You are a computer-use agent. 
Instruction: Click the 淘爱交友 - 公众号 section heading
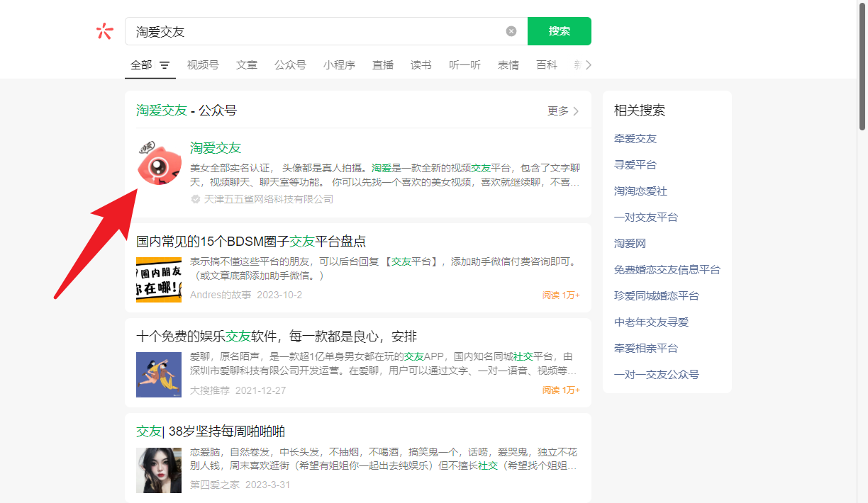tap(187, 111)
